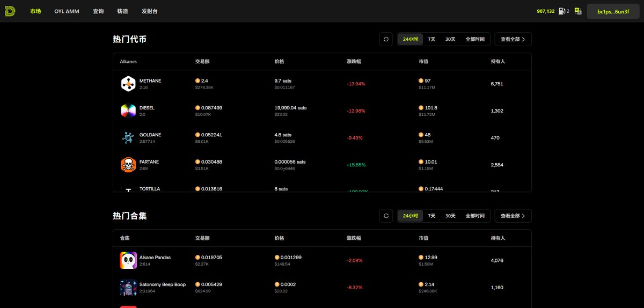Sort tokens by 持有人 column
Screen dimensions: 644x308
tap(498, 62)
